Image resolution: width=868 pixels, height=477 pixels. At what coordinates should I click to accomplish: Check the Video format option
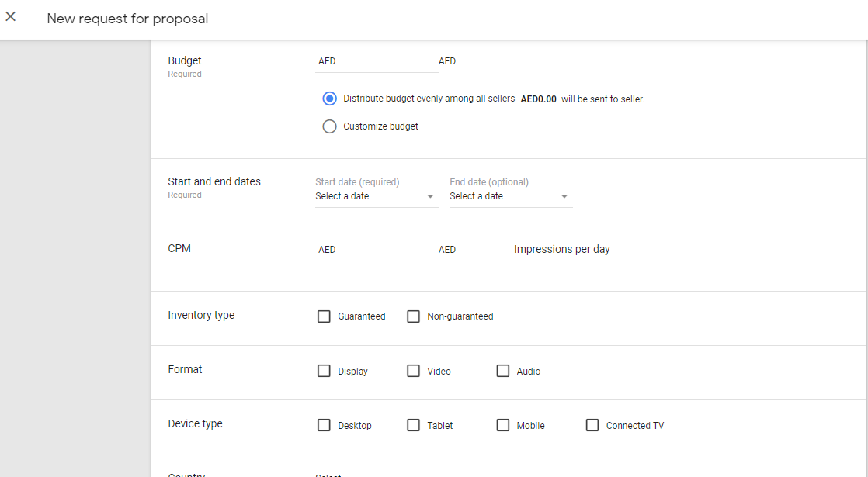coord(414,371)
